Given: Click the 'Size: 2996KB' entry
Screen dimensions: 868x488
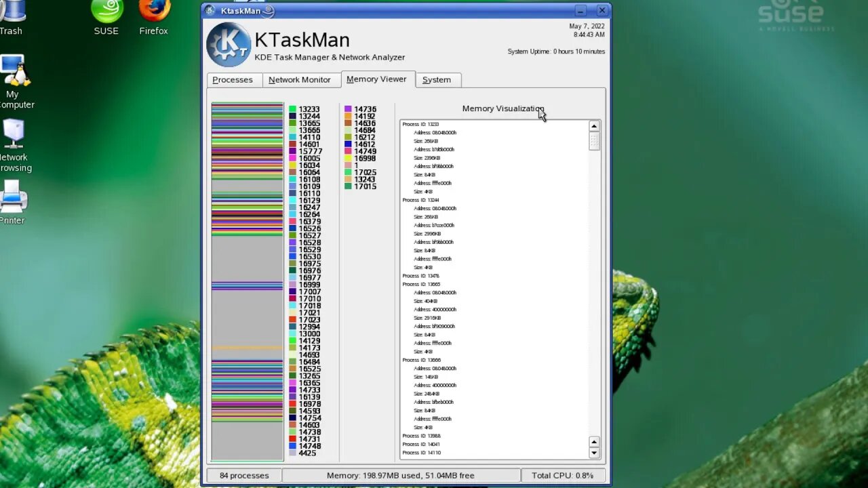Looking at the screenshot, I should pos(427,234).
